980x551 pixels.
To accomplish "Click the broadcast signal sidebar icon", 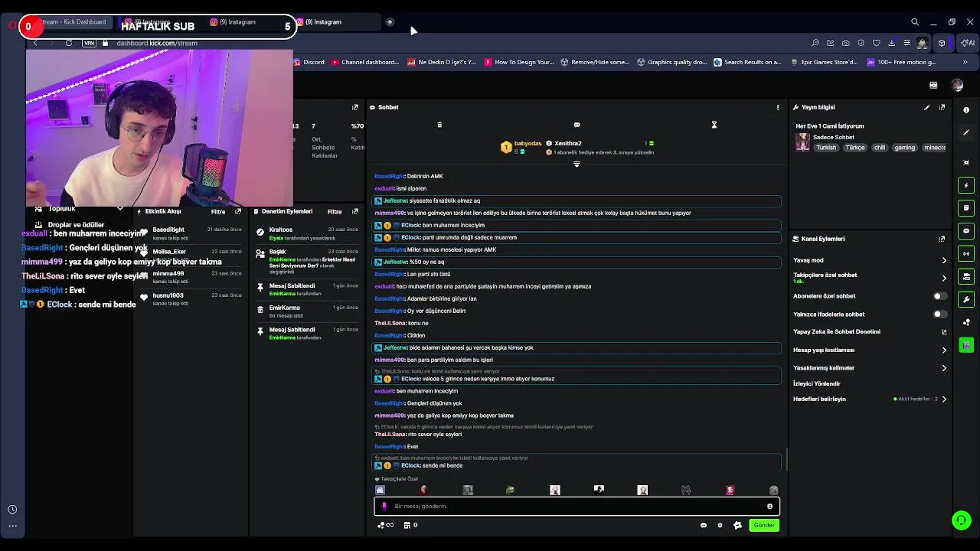I will coord(966,253).
